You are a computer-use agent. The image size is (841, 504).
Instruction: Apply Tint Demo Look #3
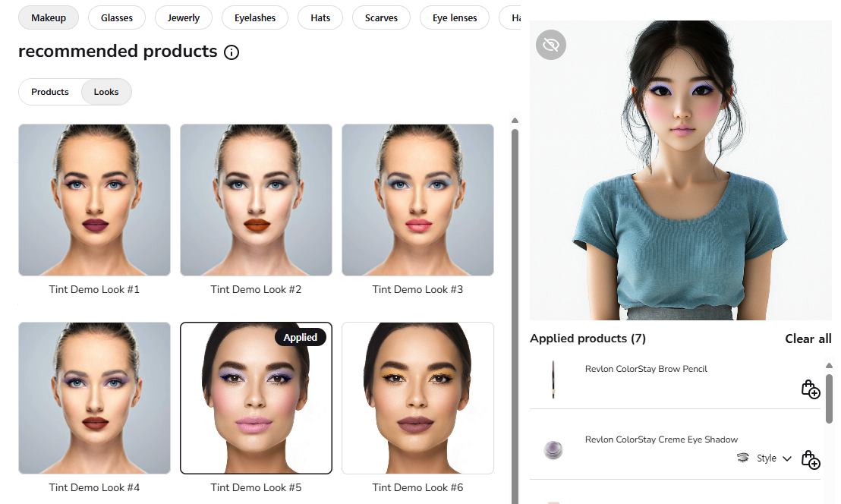tap(417, 200)
